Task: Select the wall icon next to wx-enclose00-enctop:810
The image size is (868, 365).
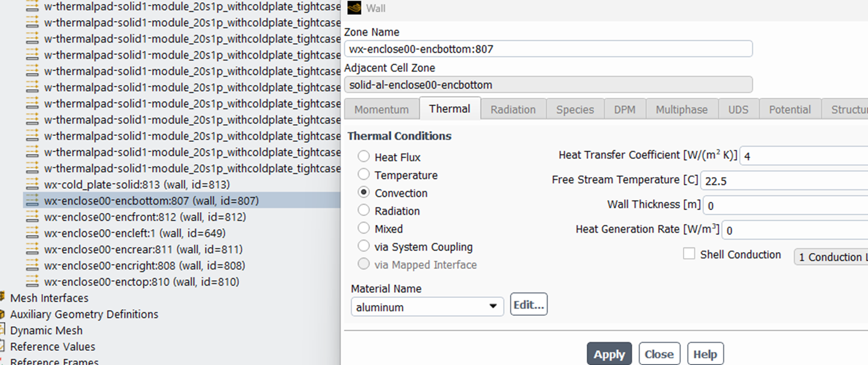Action: [33, 282]
